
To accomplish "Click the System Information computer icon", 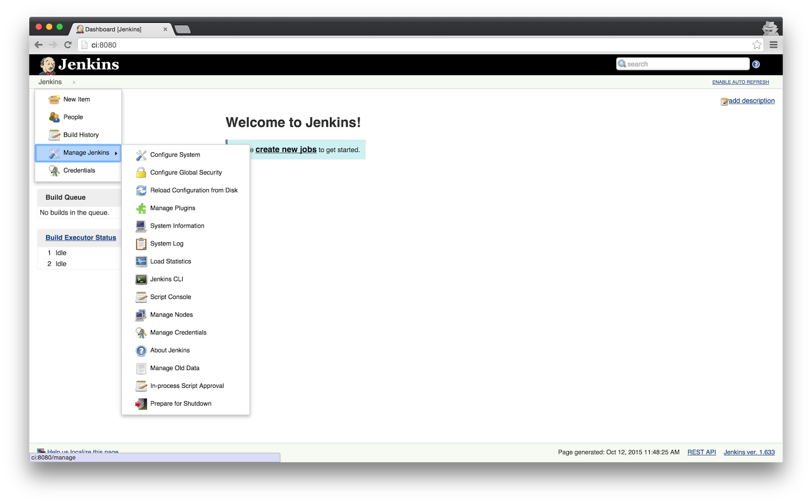I will (141, 226).
